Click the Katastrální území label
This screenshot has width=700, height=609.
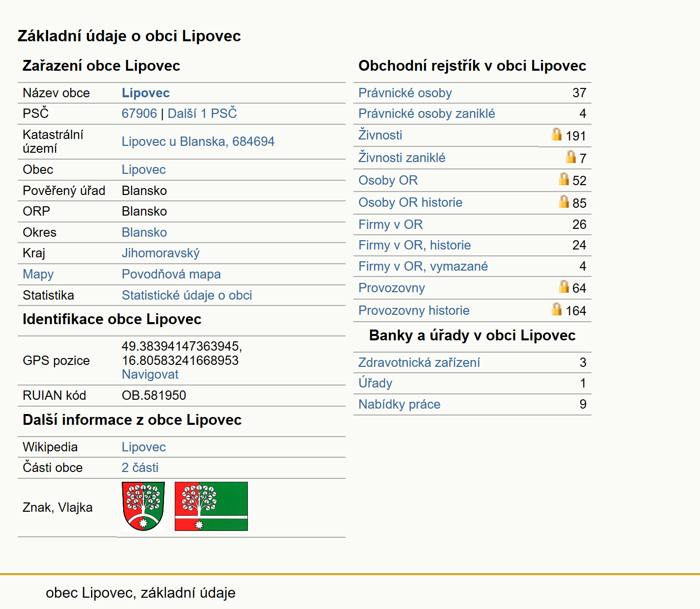point(53,141)
